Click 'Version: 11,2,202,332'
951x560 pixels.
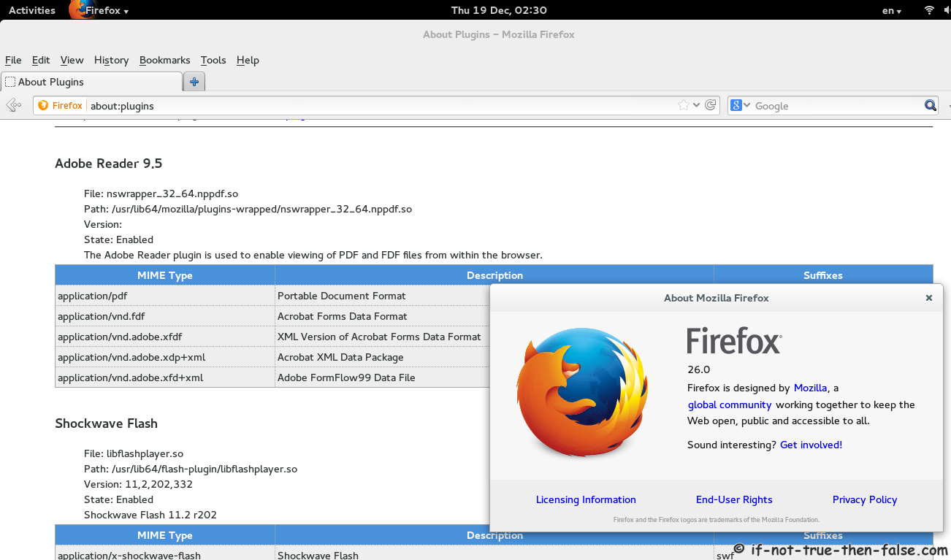click(x=138, y=484)
